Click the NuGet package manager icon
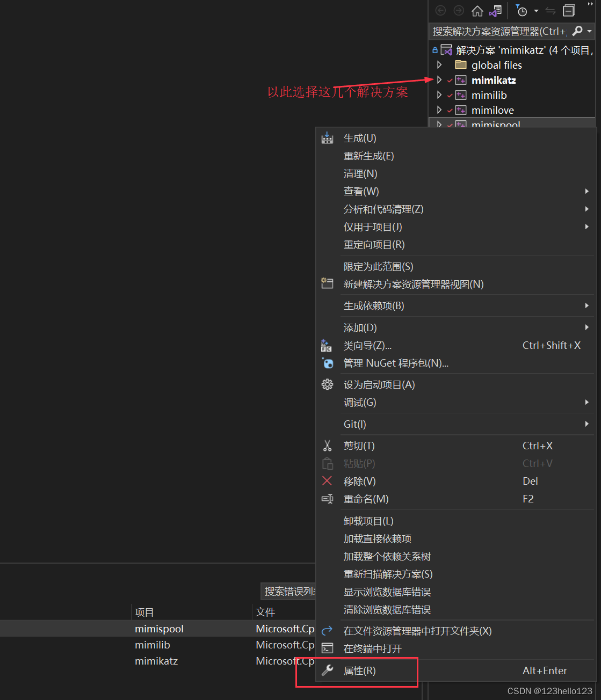The height and width of the screenshot is (700, 601). coord(327,363)
